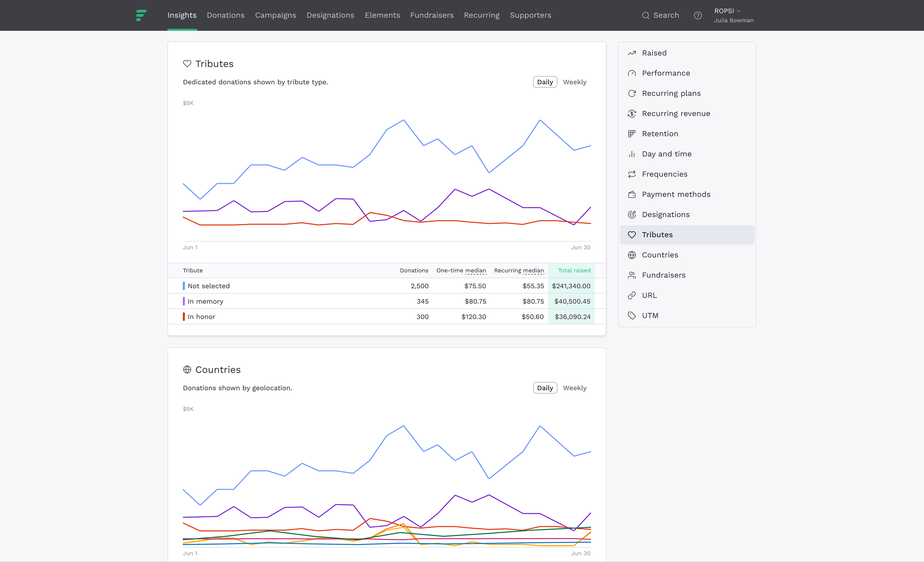Viewport: 924px width, 562px height.
Task: Click the Search field in header
Action: pos(661,15)
